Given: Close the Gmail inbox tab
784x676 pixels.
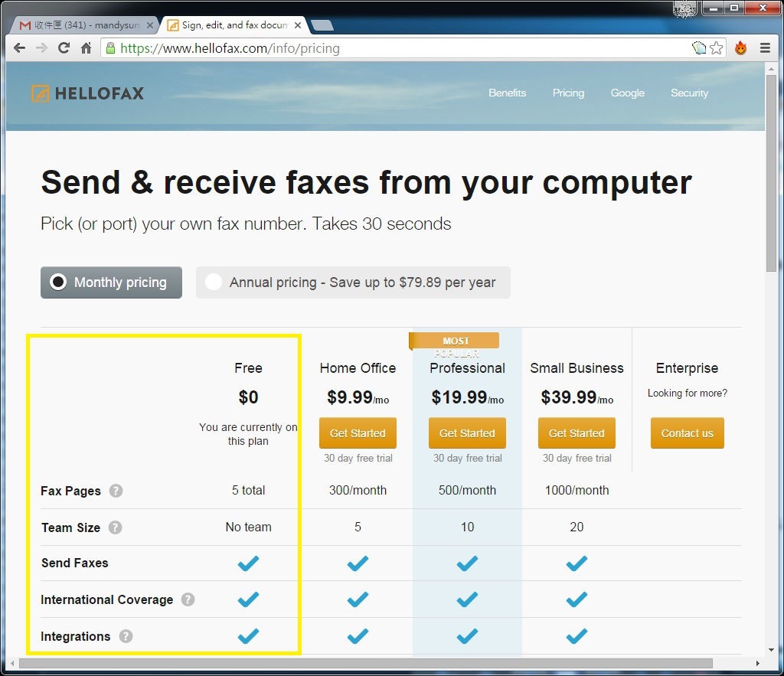Looking at the screenshot, I should click(149, 25).
